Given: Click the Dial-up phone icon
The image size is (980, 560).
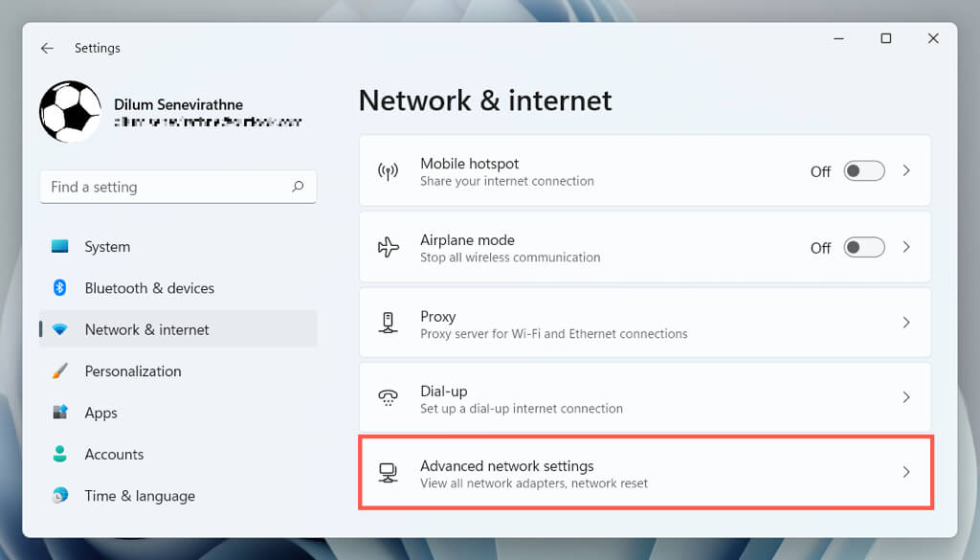Looking at the screenshot, I should click(388, 398).
